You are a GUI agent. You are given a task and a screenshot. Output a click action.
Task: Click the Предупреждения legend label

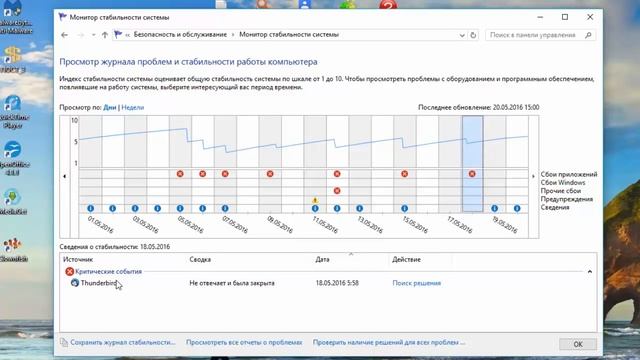tap(567, 199)
